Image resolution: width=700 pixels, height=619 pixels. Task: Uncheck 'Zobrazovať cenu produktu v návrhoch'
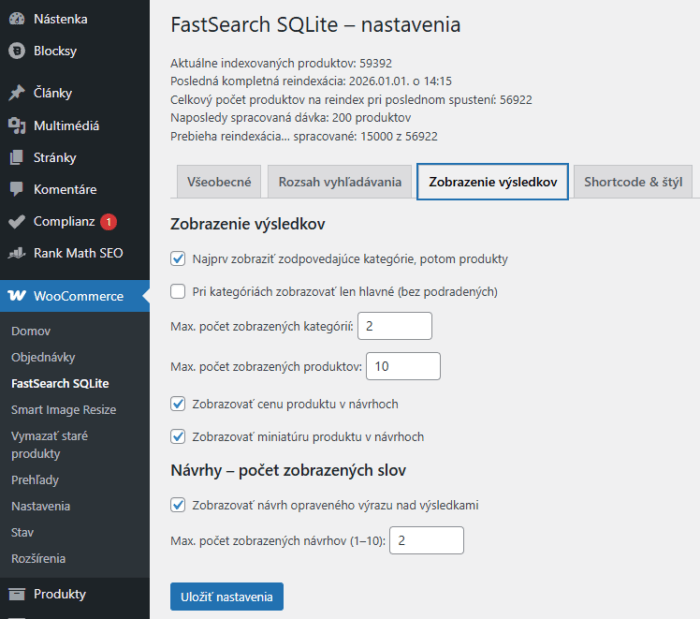coord(178,404)
